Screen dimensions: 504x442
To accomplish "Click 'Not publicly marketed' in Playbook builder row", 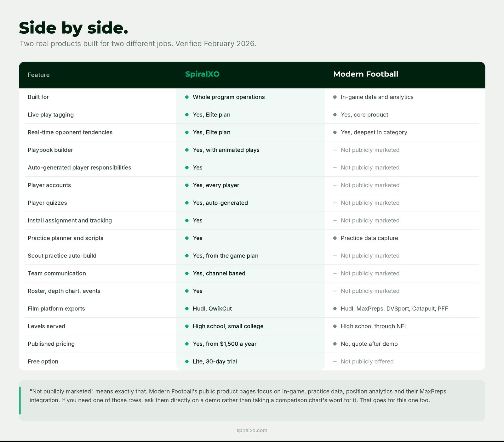I will click(370, 150).
